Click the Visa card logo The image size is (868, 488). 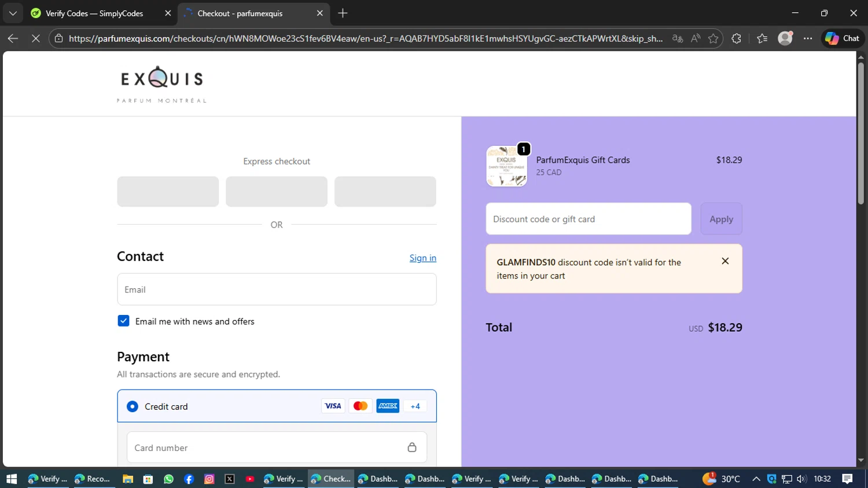[333, 406]
